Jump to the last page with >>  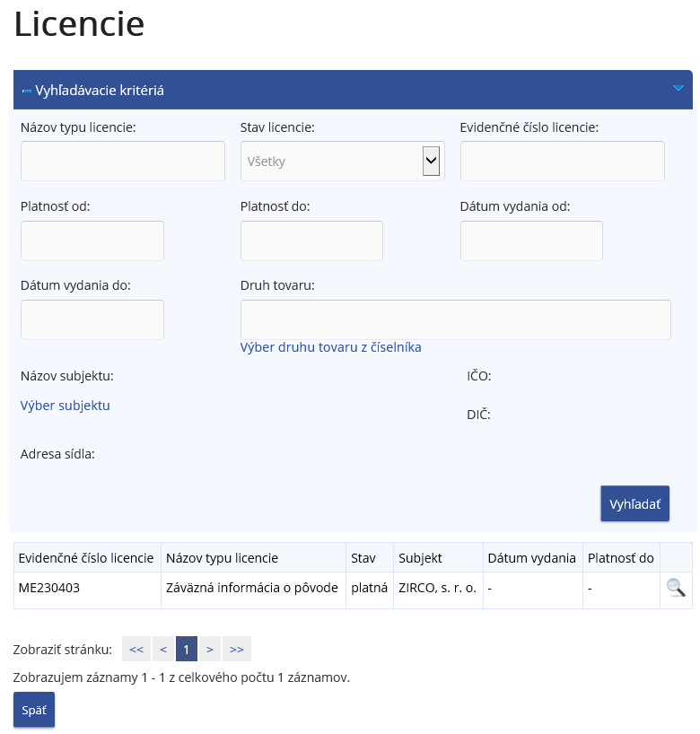click(x=237, y=649)
